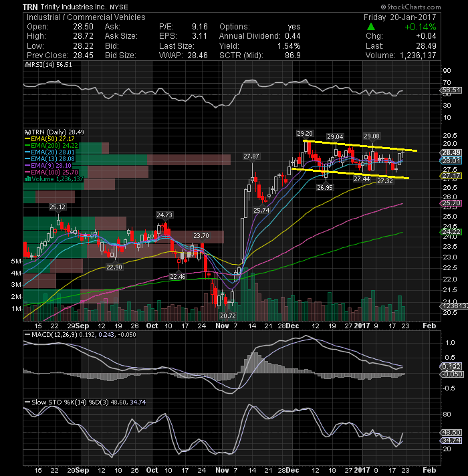Click the Low value 28.22
This screenshot has width=468, height=476.
click(83, 46)
